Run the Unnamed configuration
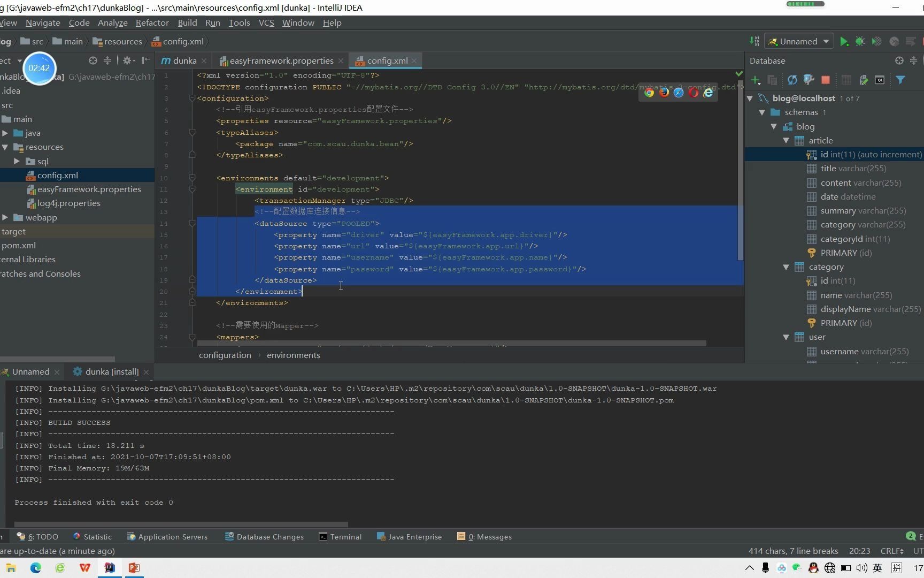This screenshot has width=924, height=578. (x=844, y=42)
